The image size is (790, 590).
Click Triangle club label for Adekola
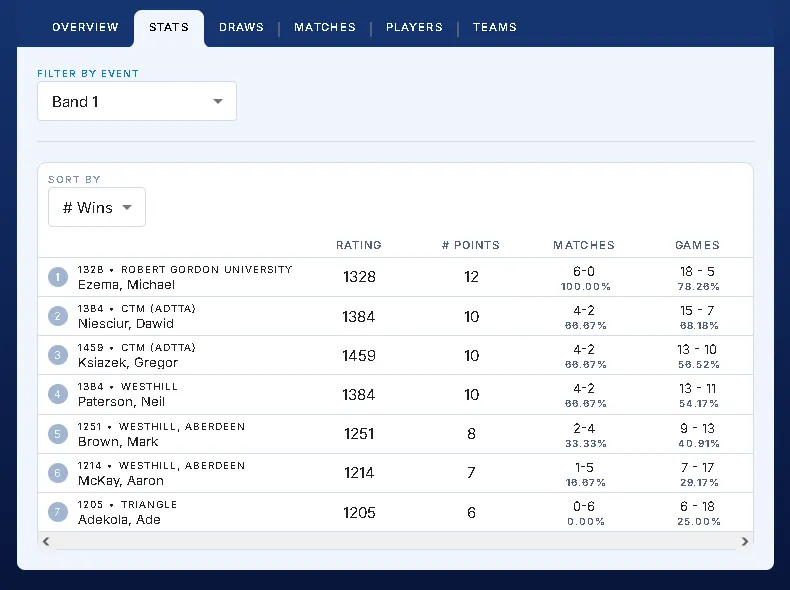click(149, 504)
